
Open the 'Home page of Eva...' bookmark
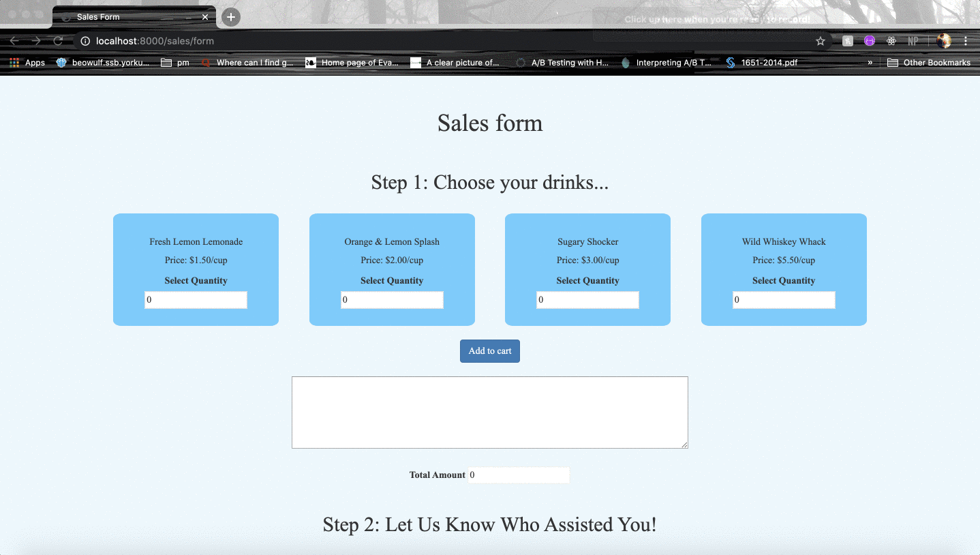352,63
